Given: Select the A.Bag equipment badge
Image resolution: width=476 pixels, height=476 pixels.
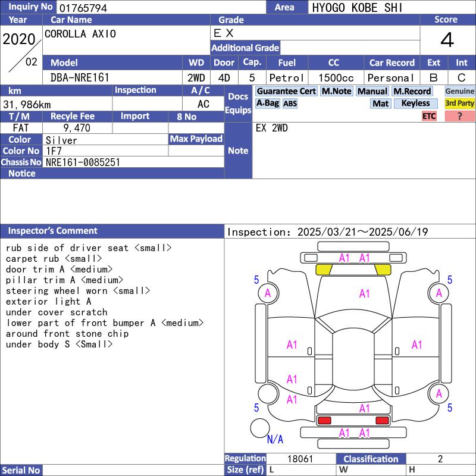Looking at the screenshot, I should pyautogui.click(x=268, y=103).
